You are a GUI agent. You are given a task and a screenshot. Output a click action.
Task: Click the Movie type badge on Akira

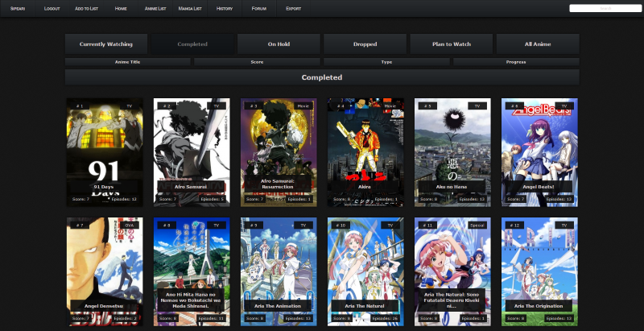coord(390,106)
